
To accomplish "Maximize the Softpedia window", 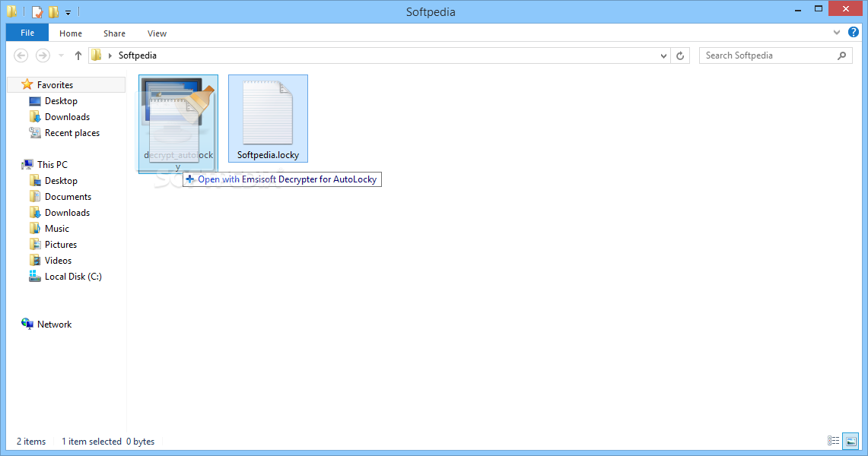I will click(x=819, y=9).
